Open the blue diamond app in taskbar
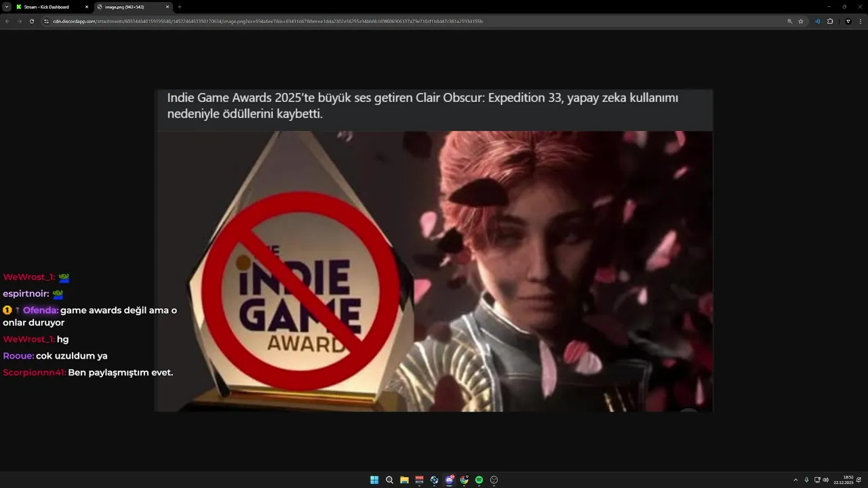This screenshot has width=868, height=488. pyautogui.click(x=434, y=480)
